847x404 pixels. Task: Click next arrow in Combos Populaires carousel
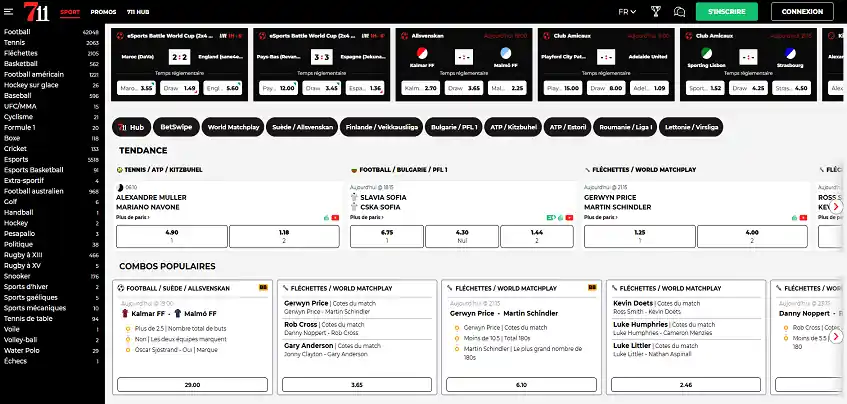click(836, 336)
